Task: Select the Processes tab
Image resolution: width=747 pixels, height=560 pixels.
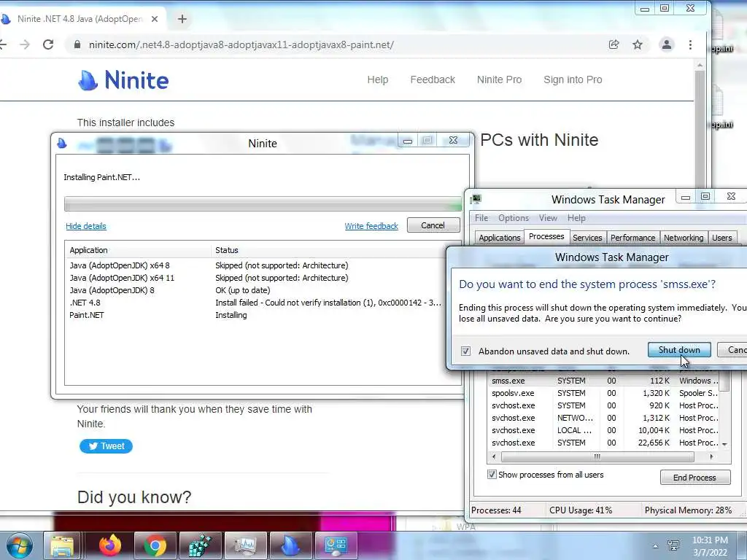Action: coord(546,237)
